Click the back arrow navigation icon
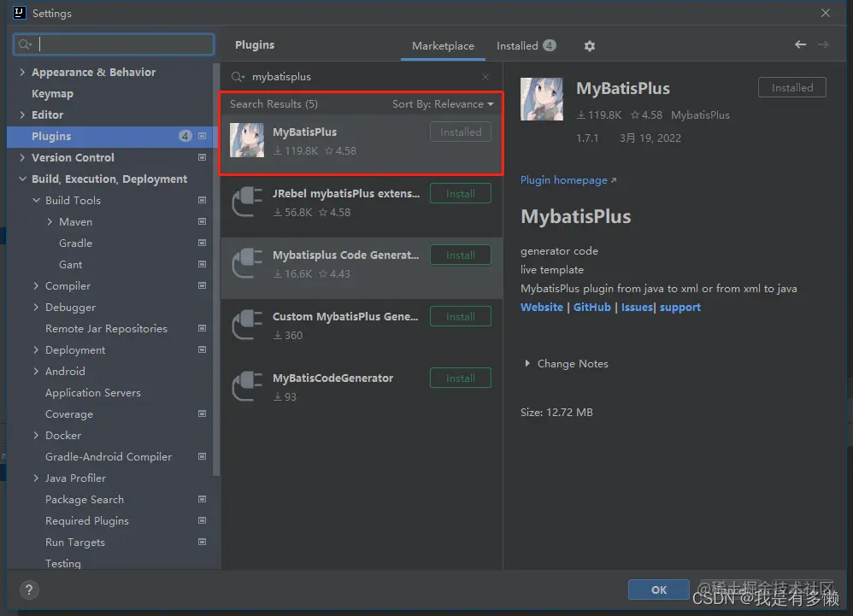 (800, 44)
